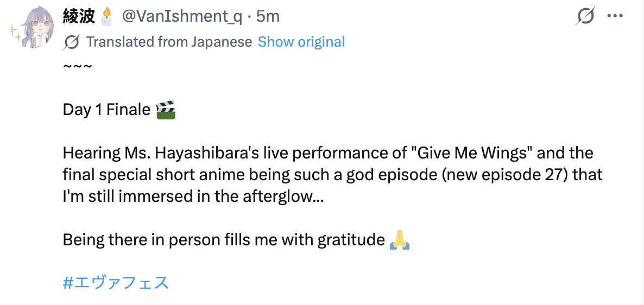Click the clapperboard emoji after Day 1 Finale
This screenshot has width=644, height=305.
pos(166,110)
